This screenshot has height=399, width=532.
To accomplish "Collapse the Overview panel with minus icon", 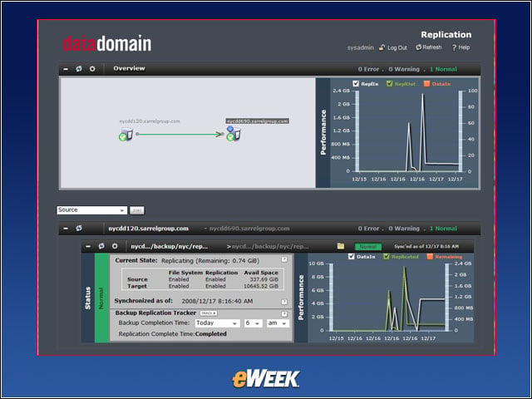I will 66,69.
